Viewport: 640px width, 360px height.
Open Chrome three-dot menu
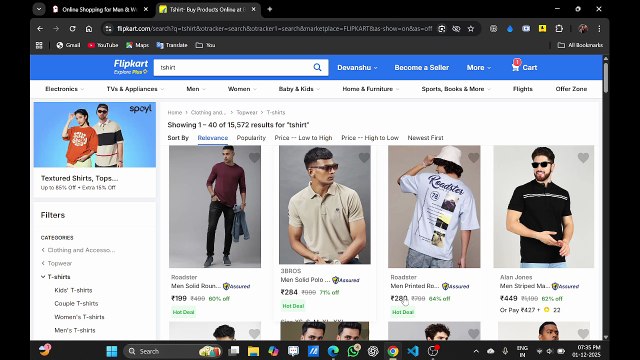tap(599, 29)
